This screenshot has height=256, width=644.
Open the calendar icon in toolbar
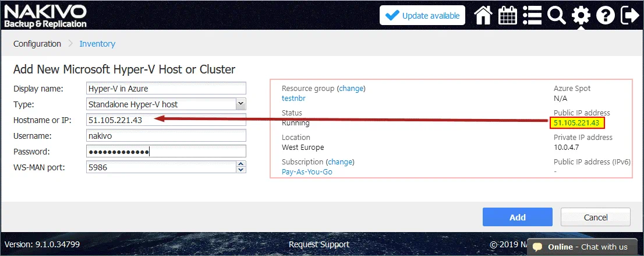(508, 16)
